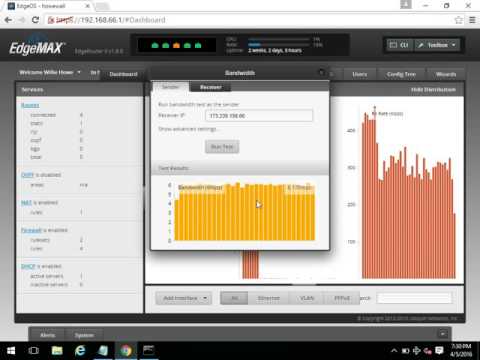Click the Run Test button
Image resolution: width=480 pixels, height=360 pixels.
[222, 147]
